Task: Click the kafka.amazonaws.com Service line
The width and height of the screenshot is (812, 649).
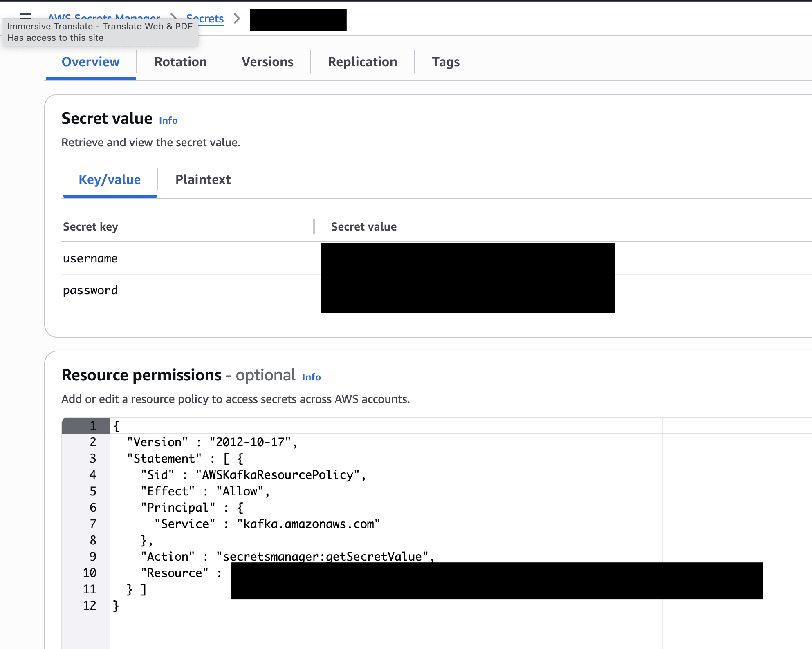Action: (x=308, y=524)
